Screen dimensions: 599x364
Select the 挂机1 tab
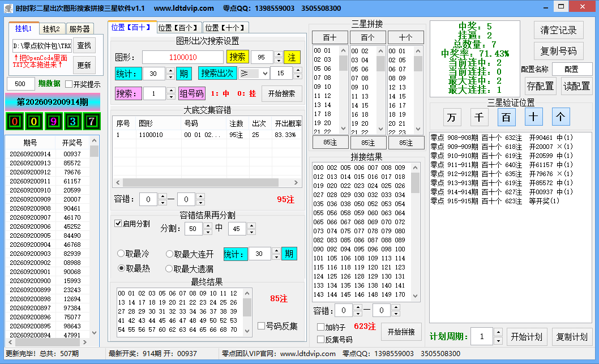click(x=23, y=28)
